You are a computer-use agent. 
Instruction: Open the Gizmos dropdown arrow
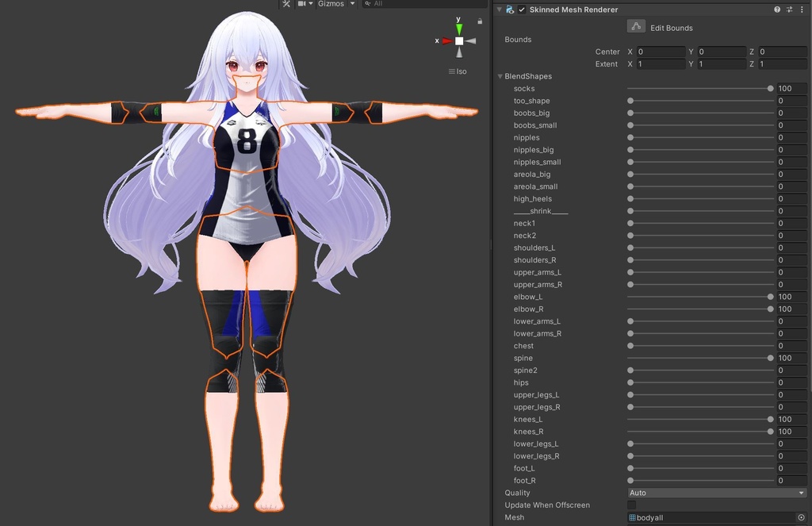click(353, 4)
